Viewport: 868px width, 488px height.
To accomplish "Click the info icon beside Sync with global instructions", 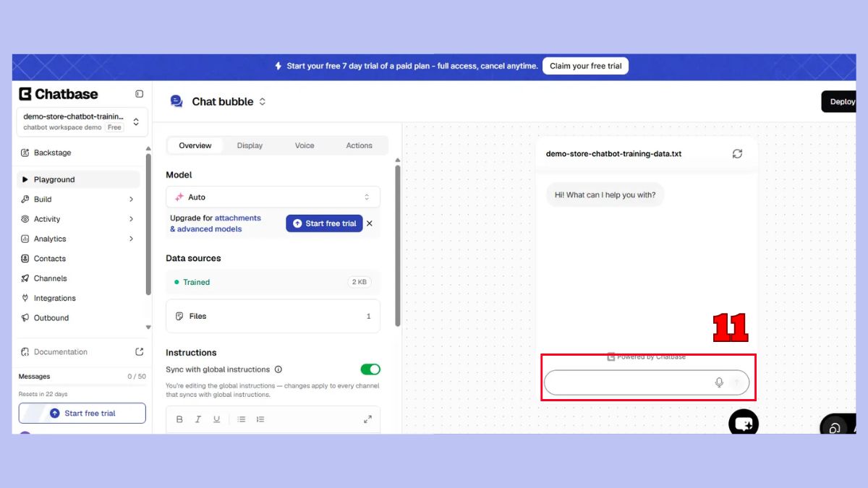I will tap(278, 369).
